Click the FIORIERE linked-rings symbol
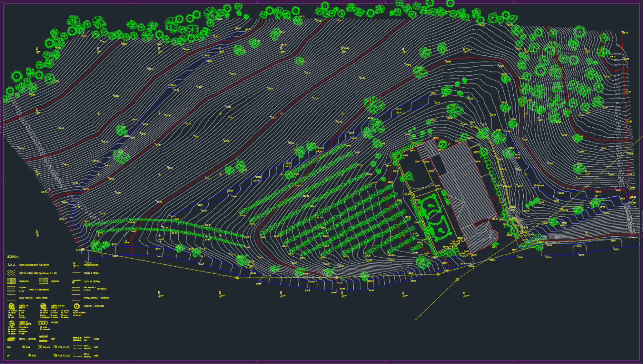 43,323
